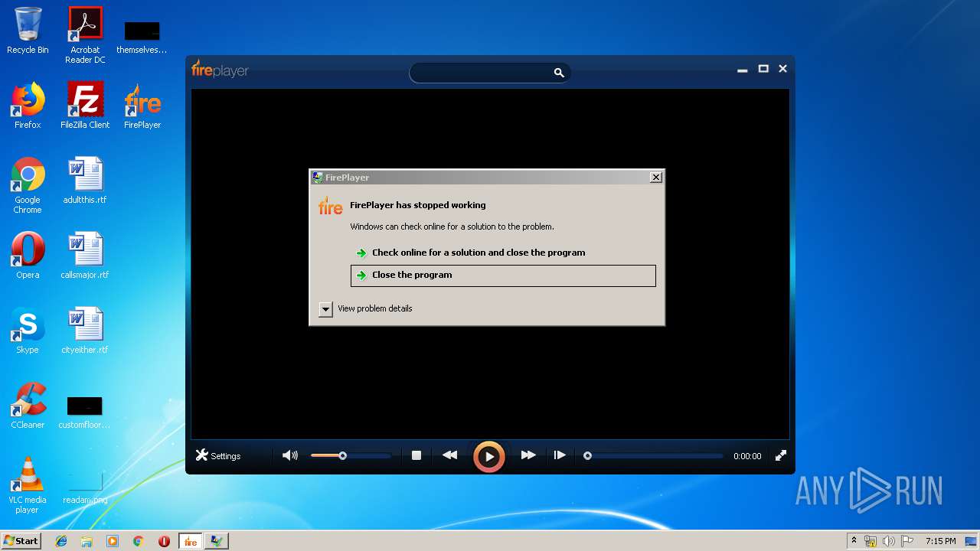Click the rewind button
The height and width of the screenshot is (551, 980).
449,455
